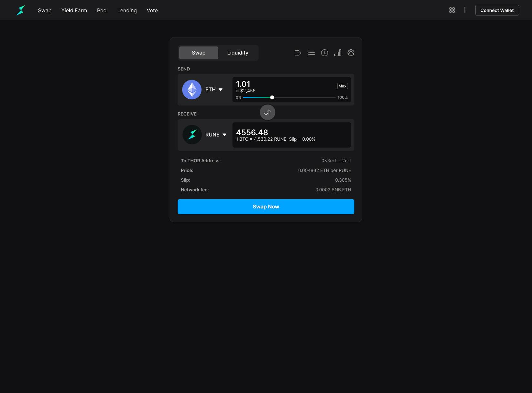Click the send/export arrow icon
Image resolution: width=532 pixels, height=393 pixels.
[298, 53]
